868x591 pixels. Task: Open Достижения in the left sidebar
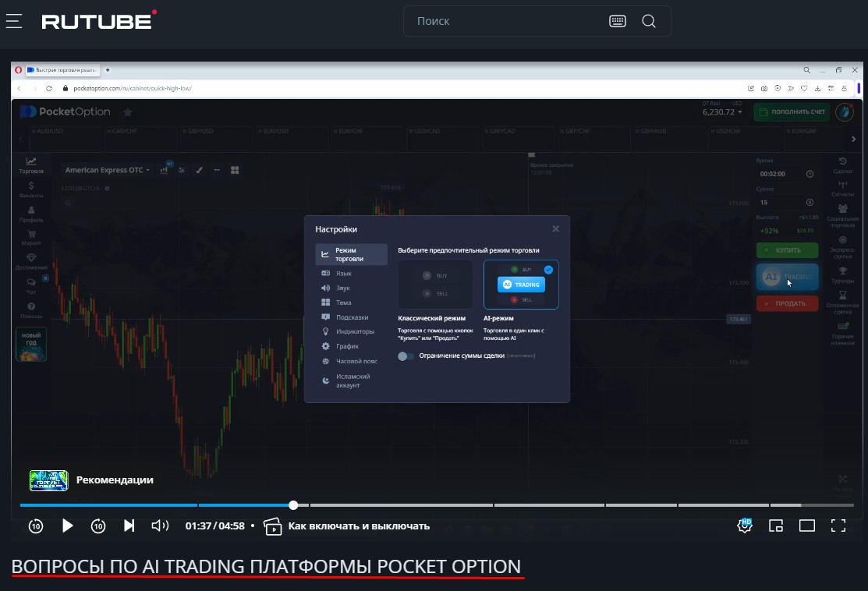(x=31, y=262)
